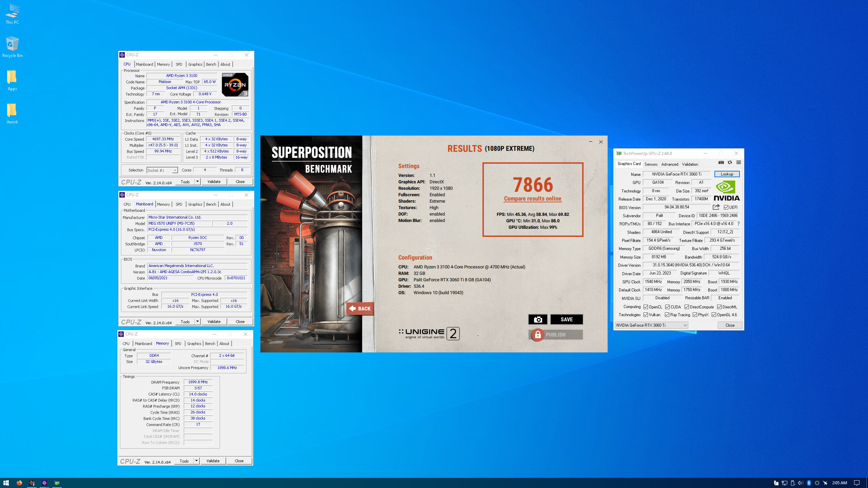Click PUBLISH button in Superposition
This screenshot has width=868, height=488.
coord(556,334)
